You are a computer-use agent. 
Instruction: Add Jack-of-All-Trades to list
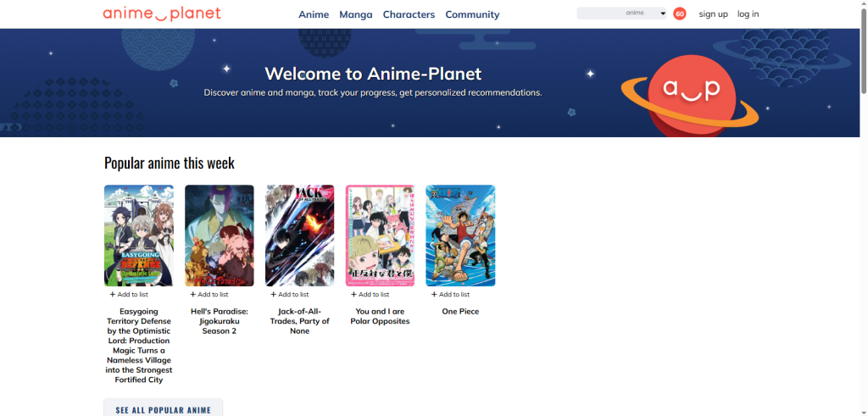(290, 294)
